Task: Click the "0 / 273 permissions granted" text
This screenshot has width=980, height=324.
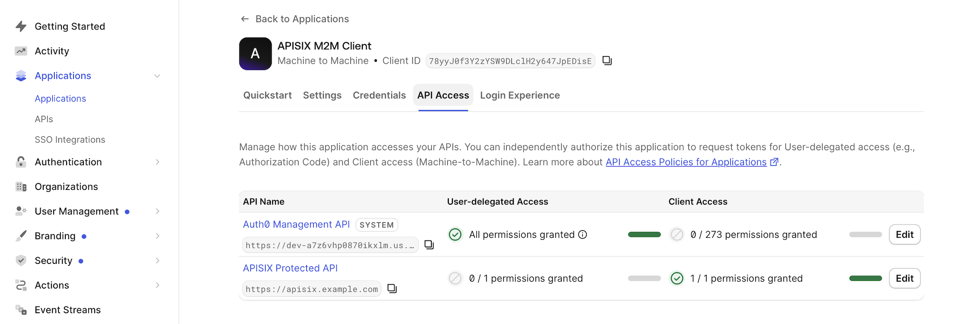Action: (x=754, y=234)
